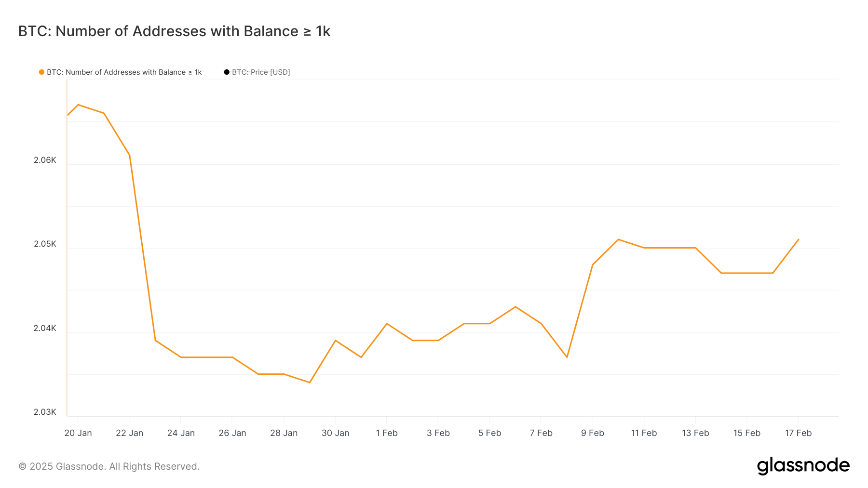Viewport: 868px width, 488px height.
Task: Toggle the struck-through BTC: Price [USD] legend label
Action: (261, 72)
